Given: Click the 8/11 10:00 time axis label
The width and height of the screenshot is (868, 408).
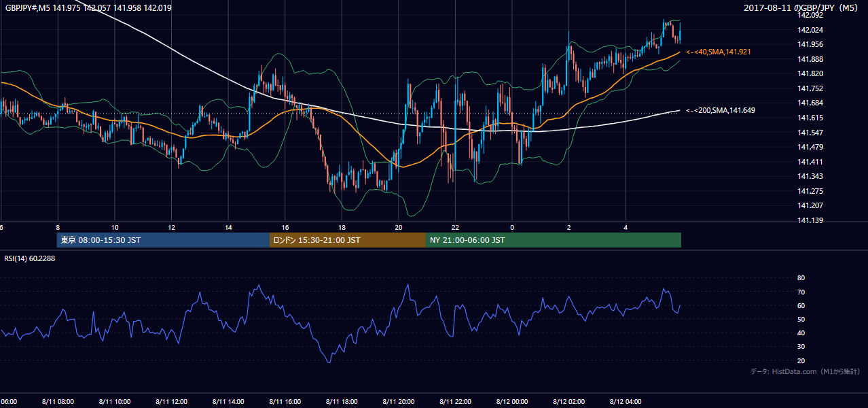Looking at the screenshot, I should click(x=115, y=401).
